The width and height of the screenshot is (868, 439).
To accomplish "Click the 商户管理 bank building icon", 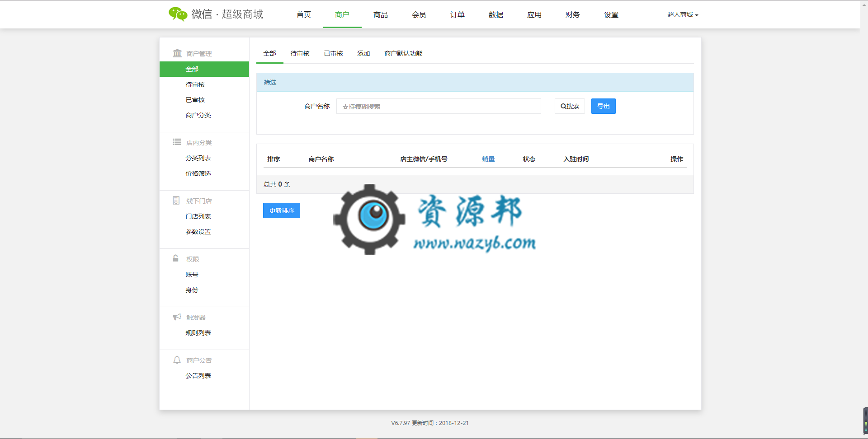I will [x=177, y=53].
